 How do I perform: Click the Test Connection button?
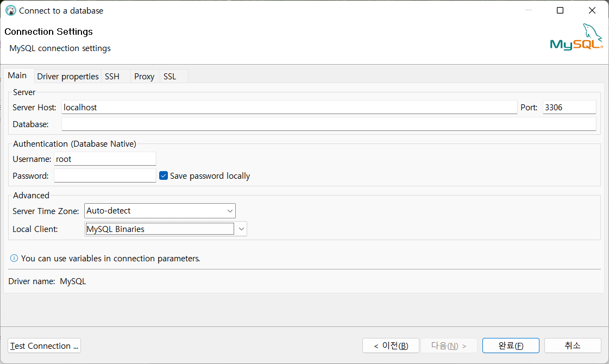pyautogui.click(x=45, y=346)
